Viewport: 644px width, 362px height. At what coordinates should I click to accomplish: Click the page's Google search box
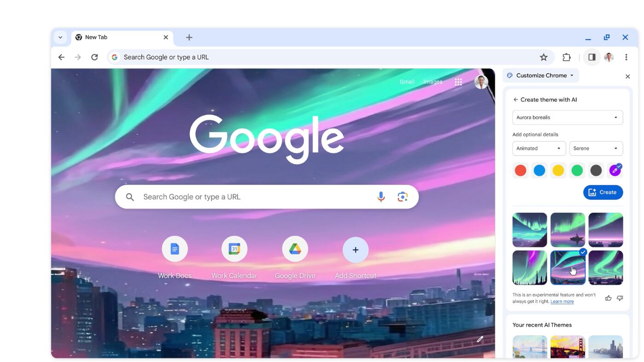(267, 197)
